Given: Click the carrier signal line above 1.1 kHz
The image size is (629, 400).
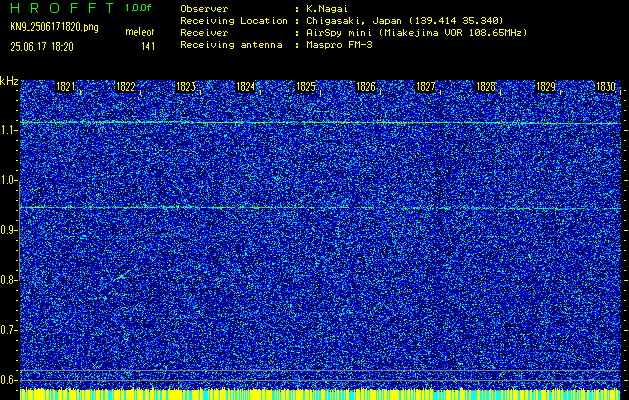Looking at the screenshot, I should (x=320, y=122).
